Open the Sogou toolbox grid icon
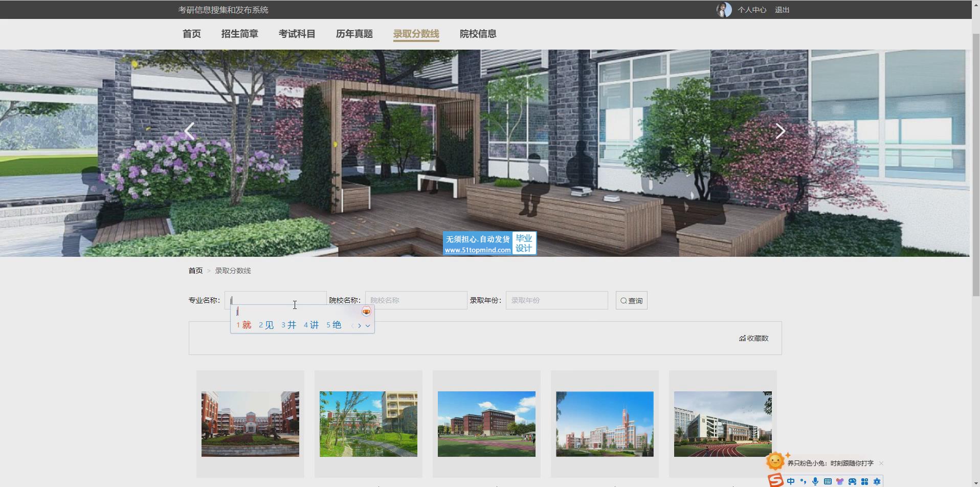 (864, 481)
